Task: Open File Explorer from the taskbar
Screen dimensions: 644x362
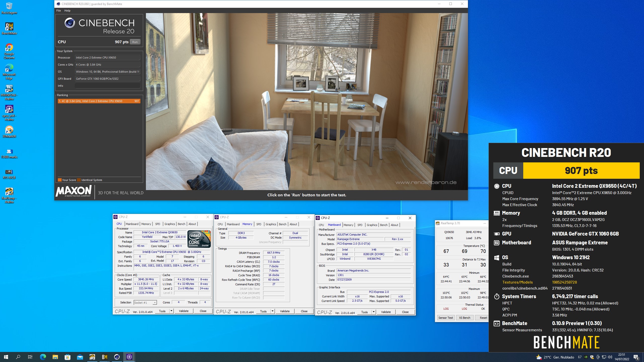Action: pyautogui.click(x=55, y=357)
